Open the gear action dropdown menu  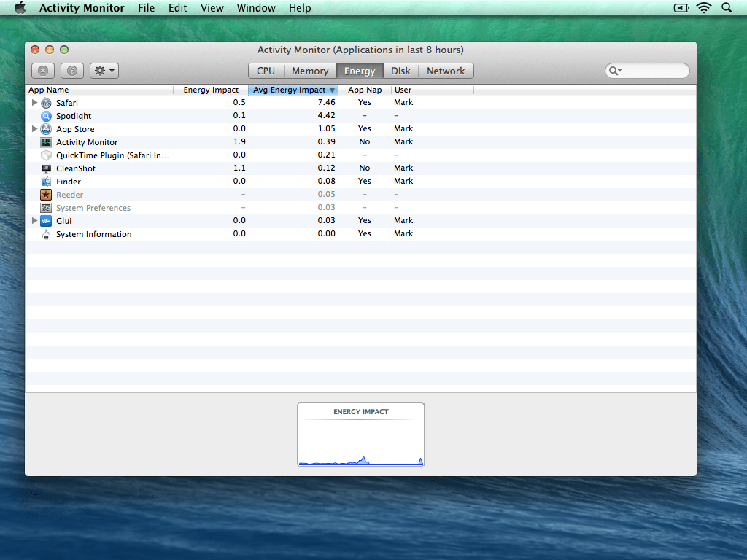(104, 71)
